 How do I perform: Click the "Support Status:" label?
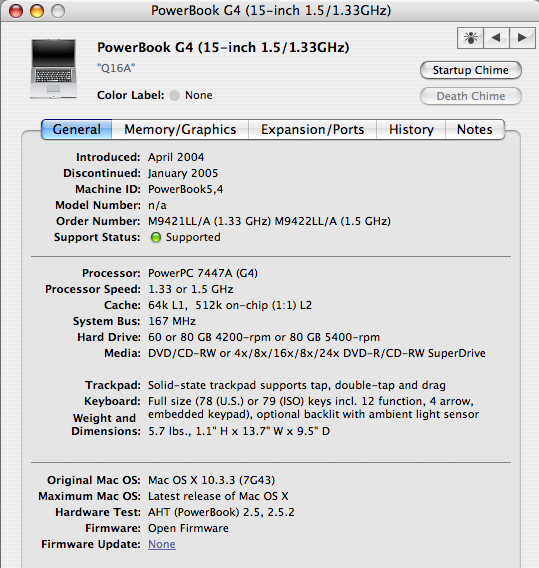click(97, 237)
